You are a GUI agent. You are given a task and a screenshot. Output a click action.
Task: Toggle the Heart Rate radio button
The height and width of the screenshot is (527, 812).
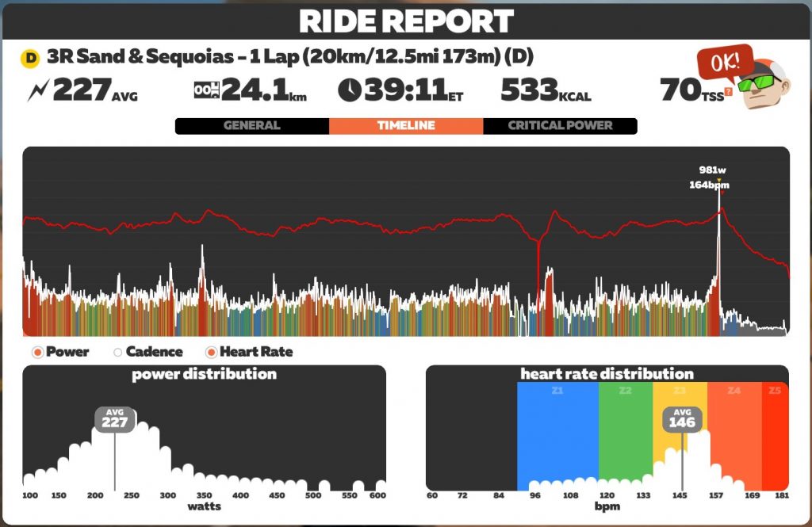pos(211,353)
